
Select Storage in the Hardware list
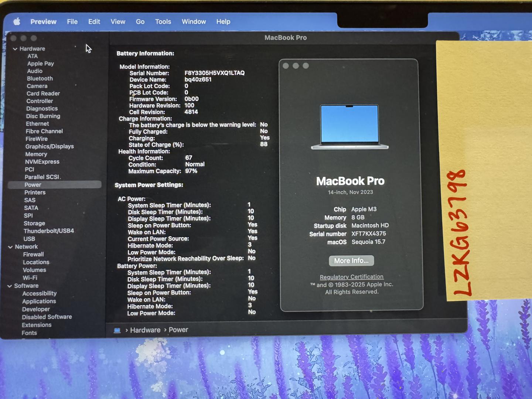[x=34, y=224]
